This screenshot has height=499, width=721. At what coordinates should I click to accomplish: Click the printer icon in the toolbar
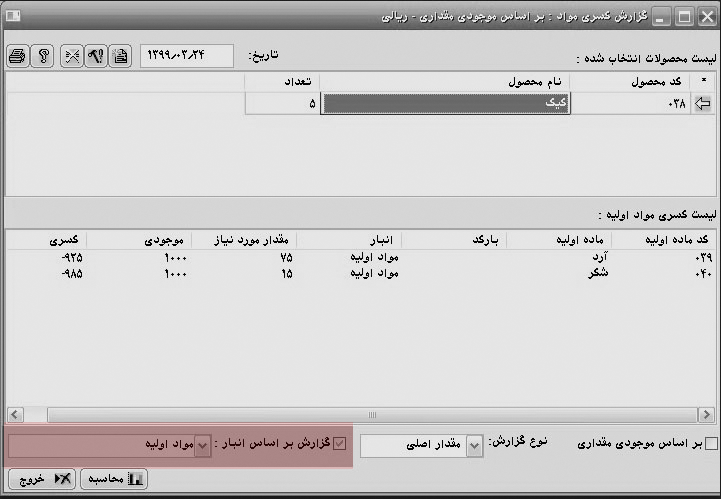click(17, 56)
